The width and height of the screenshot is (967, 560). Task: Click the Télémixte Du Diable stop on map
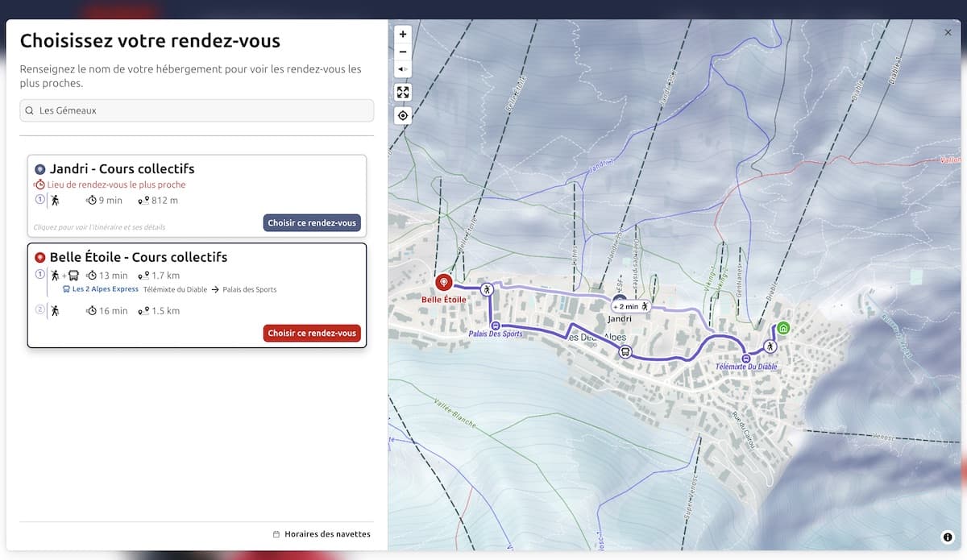(746, 357)
